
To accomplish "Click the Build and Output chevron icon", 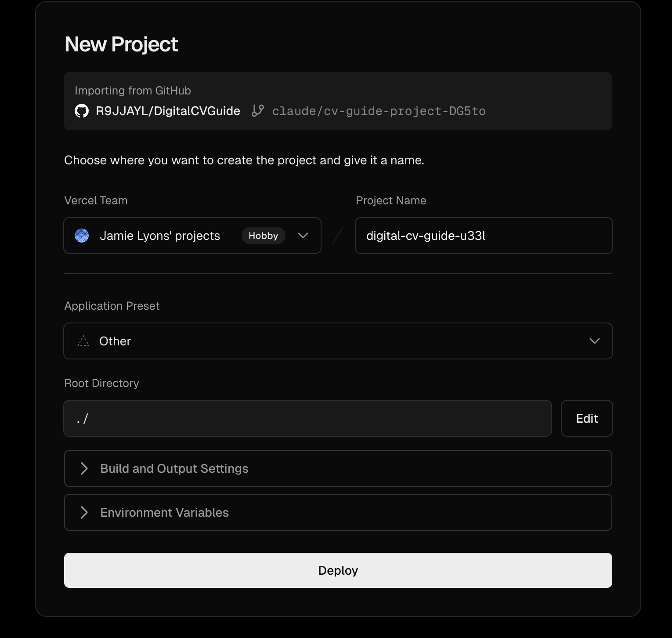I will [x=84, y=468].
